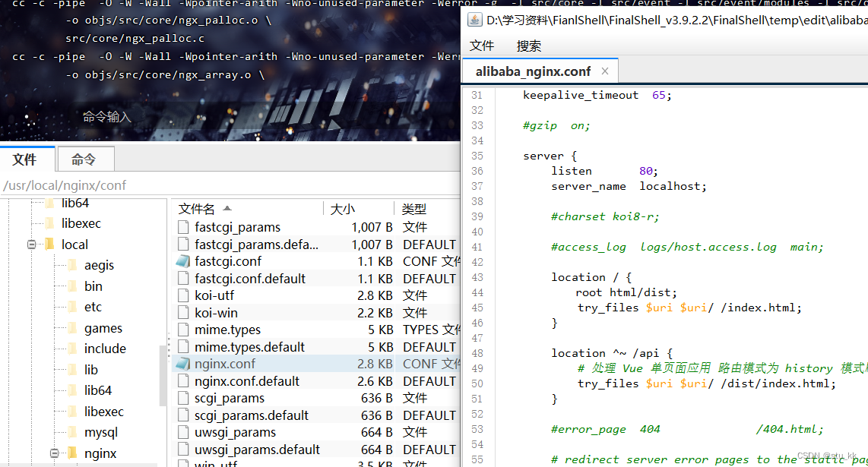This screenshot has width=868, height=467.
Task: Select nginx.conf.default file name
Action: point(247,381)
